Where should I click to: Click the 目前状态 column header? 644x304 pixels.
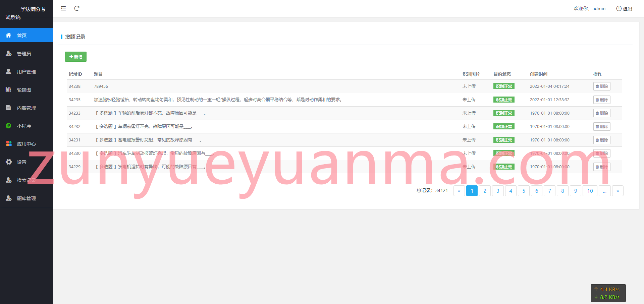(502, 74)
